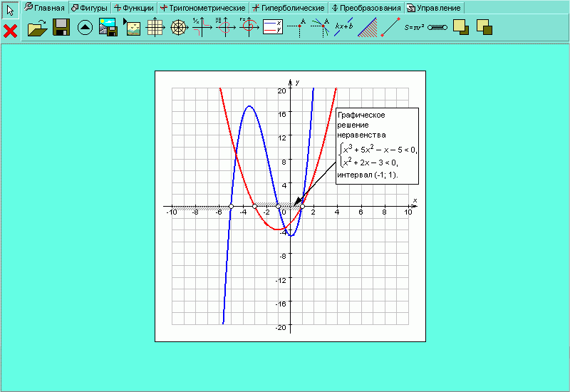Insert a picture via landscape icon

click(x=132, y=27)
